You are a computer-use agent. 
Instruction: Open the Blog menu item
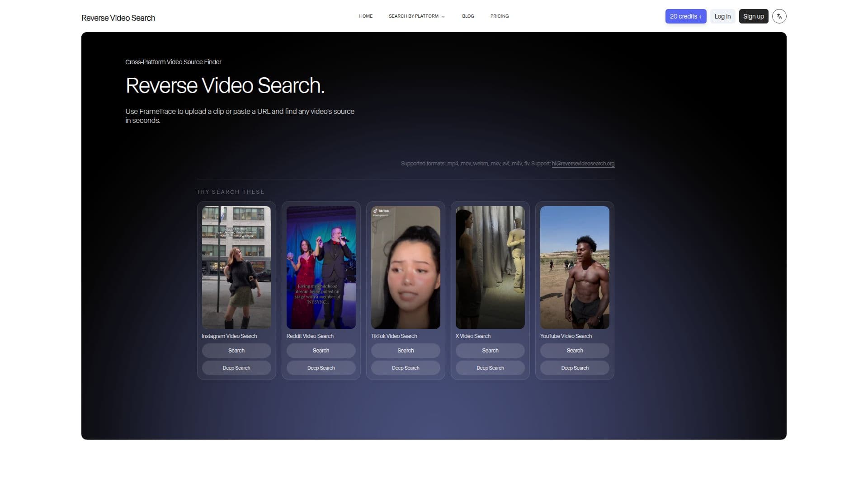tap(468, 16)
